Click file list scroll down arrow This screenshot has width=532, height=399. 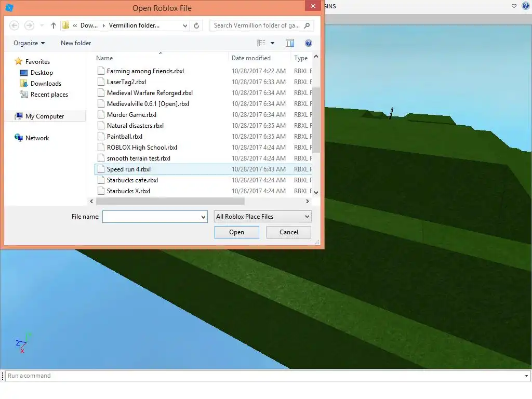click(x=316, y=192)
